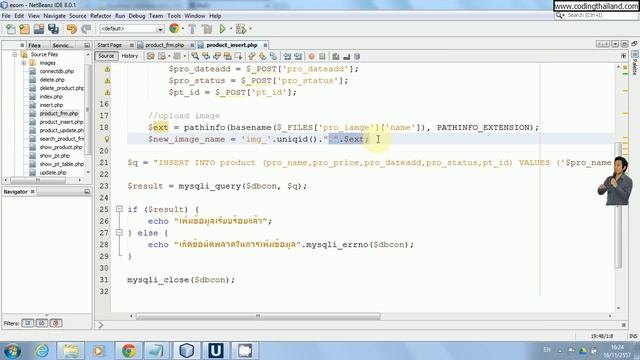Screen dimensions: 640x360
Task: Click the red Start Macro Recording icon
Action: pyautogui.click(x=311, y=56)
